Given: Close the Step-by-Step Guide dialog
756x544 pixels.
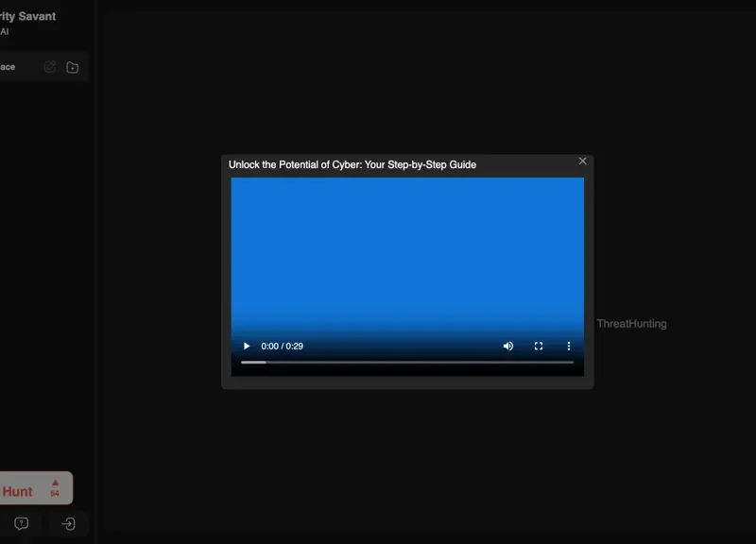Looking at the screenshot, I should 582,161.
